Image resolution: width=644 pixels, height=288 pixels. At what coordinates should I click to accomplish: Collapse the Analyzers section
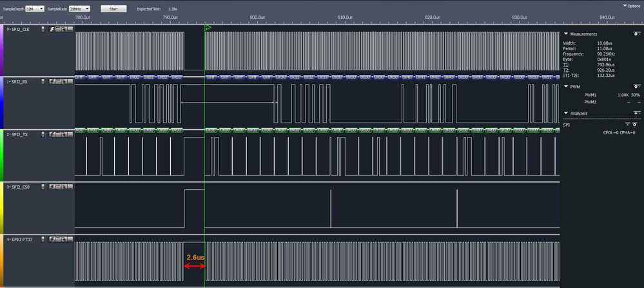pos(566,113)
